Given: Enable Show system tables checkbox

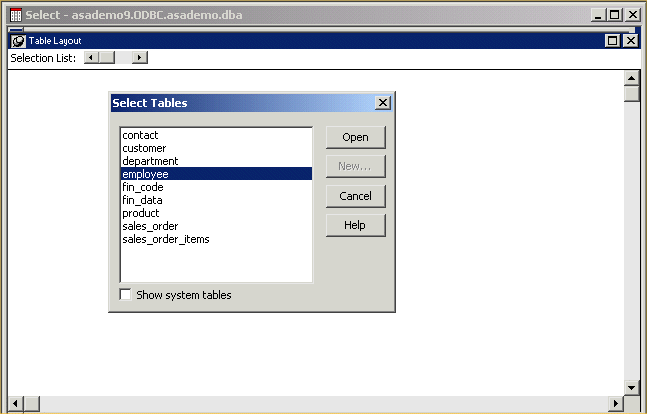Looking at the screenshot, I should pos(125,295).
